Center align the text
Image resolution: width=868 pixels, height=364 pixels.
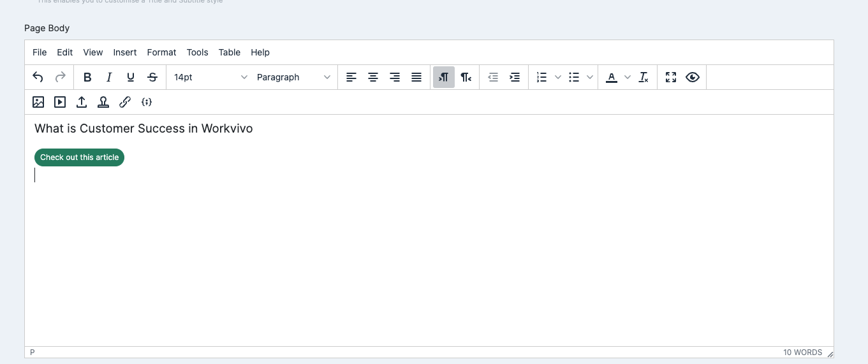click(x=373, y=77)
